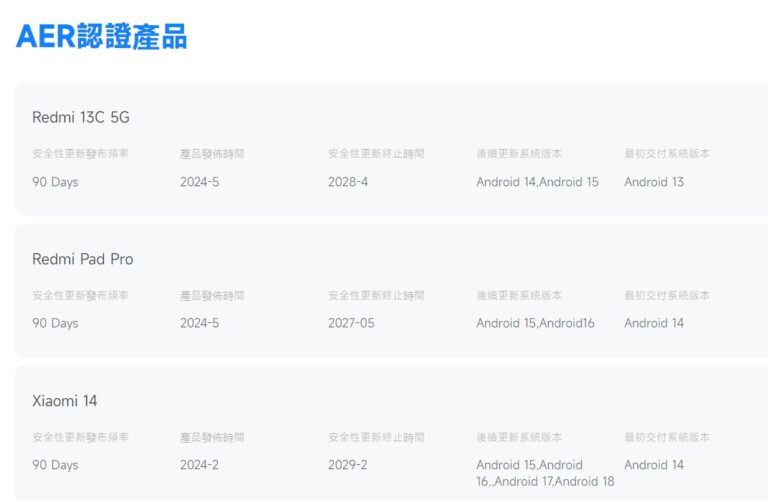Click Android 14 initial version in Redmi Pad Pro card
The width and height of the screenshot is (768, 500).
654,323
